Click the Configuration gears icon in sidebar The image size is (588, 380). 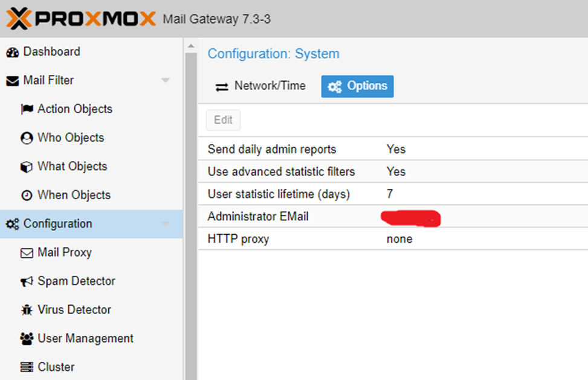[x=12, y=224]
